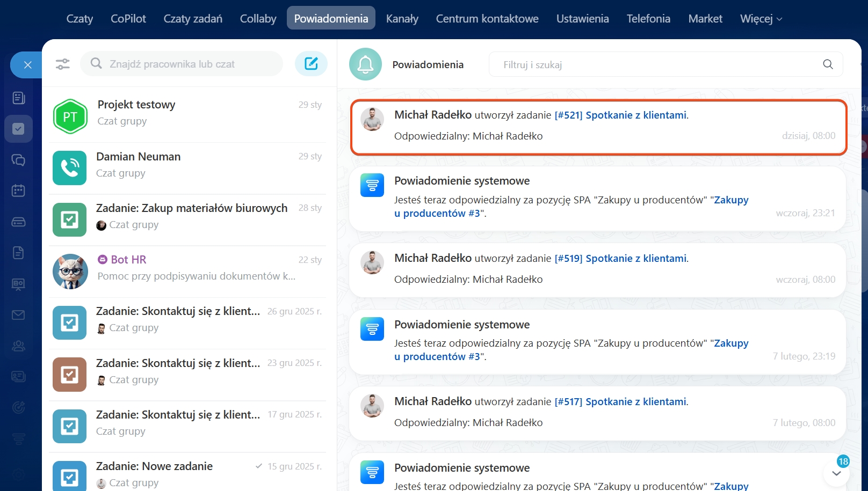The image size is (868, 491).
Task: Open the Kanały tab
Action: (402, 19)
